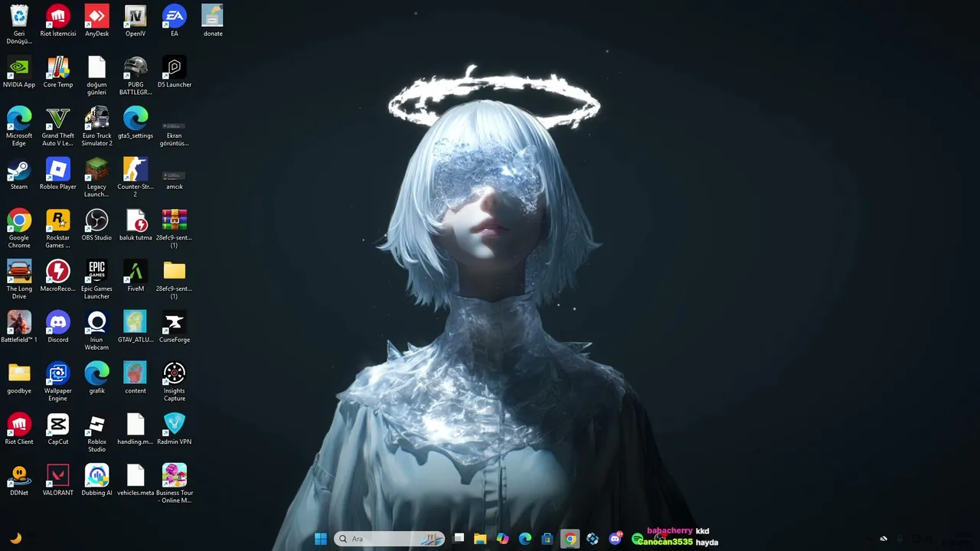Click the Ekran görüntüsü image file
Image resolution: width=980 pixels, height=551 pixels.
click(175, 126)
